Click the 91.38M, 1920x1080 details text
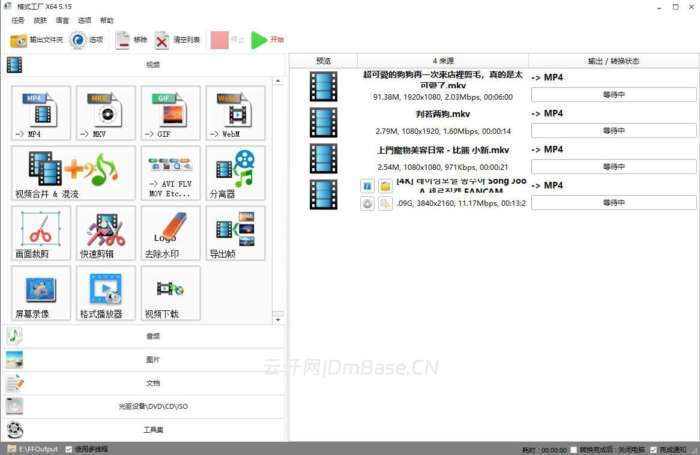Viewport: 700px width, 455px height. point(443,97)
